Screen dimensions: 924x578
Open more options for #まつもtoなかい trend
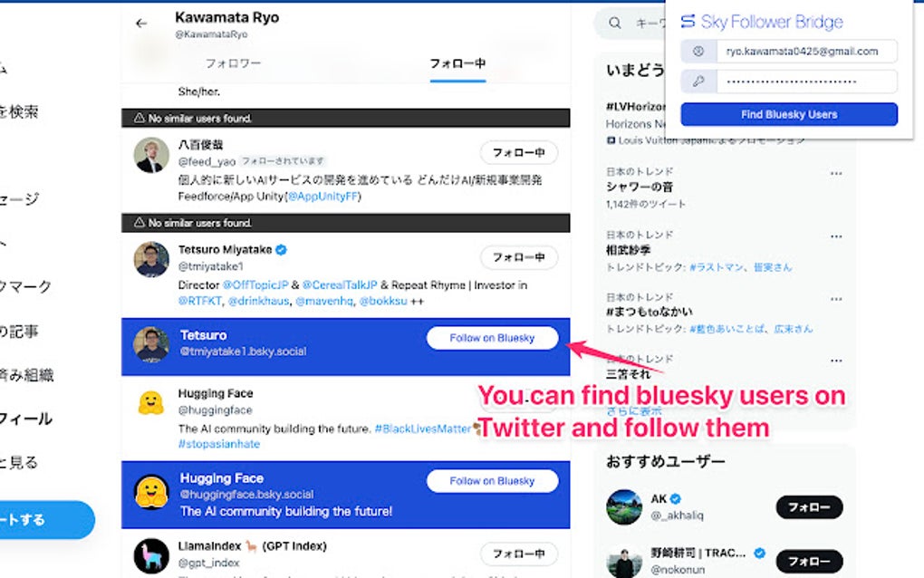tap(836, 299)
